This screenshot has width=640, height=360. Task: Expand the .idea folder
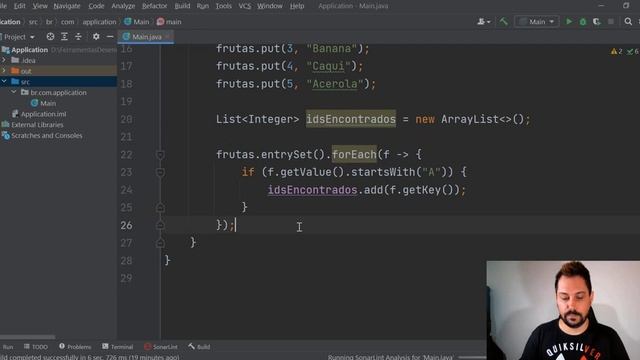pyautogui.click(x=4, y=60)
